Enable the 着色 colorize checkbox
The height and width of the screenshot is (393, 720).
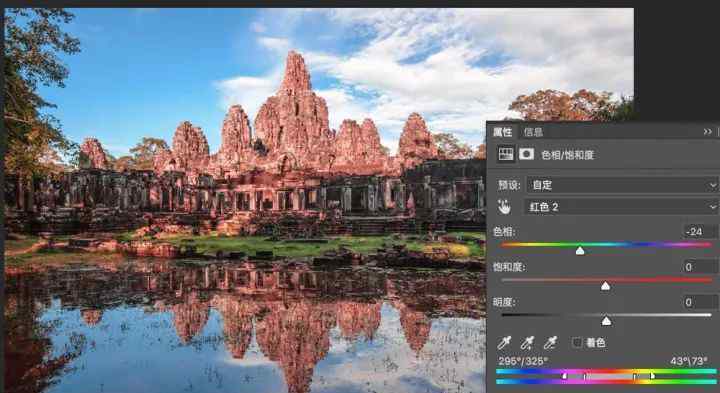[577, 342]
